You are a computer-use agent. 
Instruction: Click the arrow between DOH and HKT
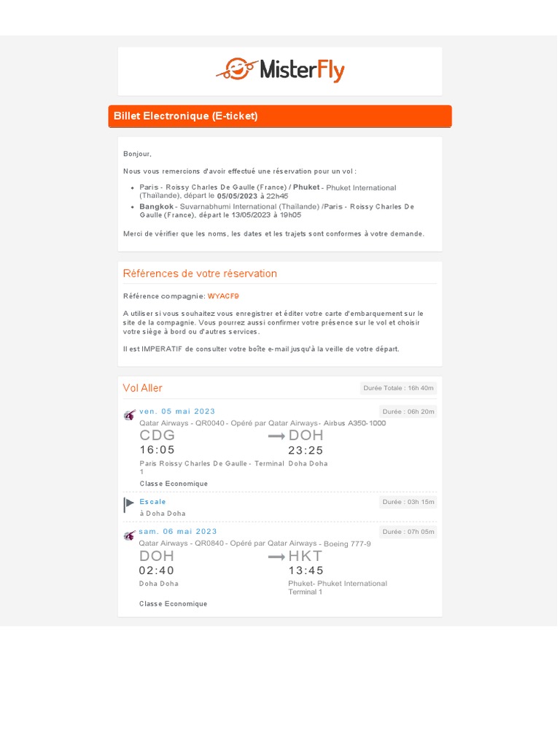click(277, 558)
